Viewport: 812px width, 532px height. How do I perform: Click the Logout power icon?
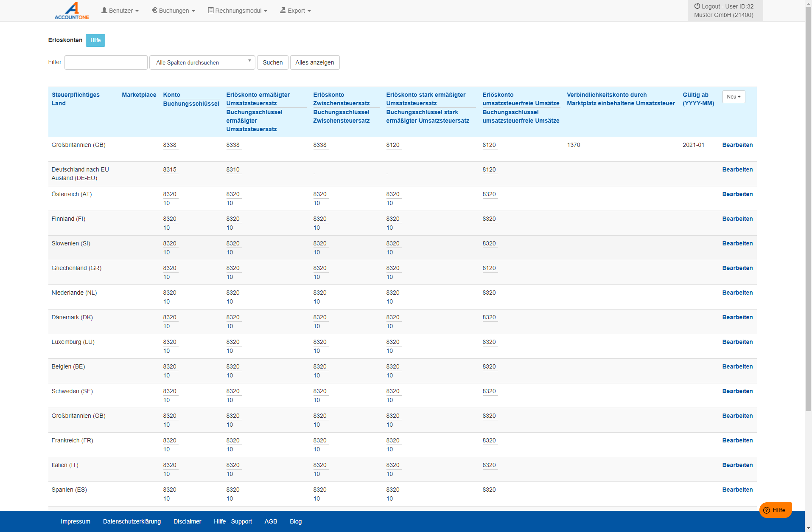click(x=697, y=6)
